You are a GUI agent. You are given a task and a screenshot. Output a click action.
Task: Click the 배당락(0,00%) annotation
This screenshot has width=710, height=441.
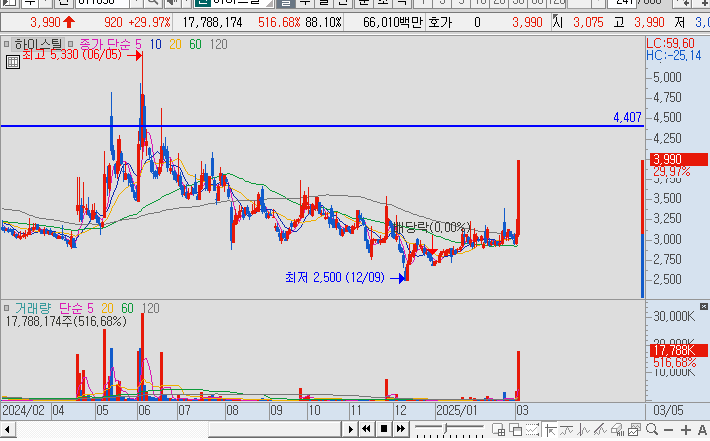[x=432, y=227]
